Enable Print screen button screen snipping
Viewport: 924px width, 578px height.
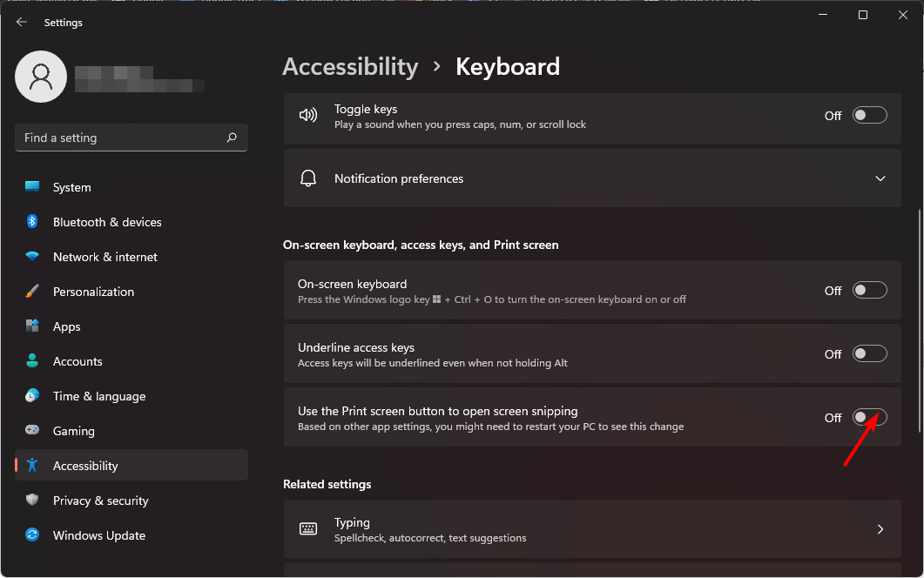tap(869, 418)
